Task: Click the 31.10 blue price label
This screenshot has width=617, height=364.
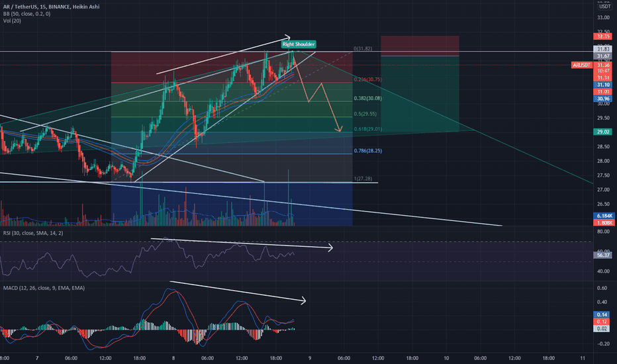Action: (x=603, y=85)
